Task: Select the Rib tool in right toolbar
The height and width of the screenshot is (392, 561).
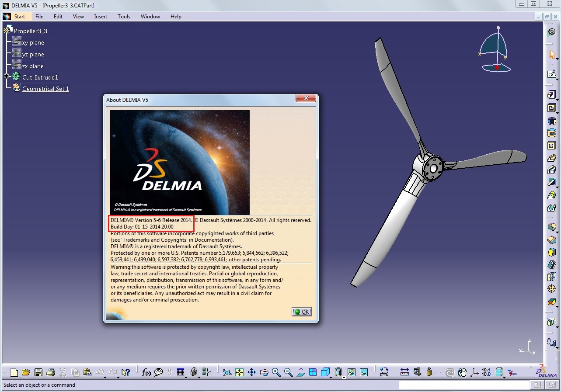Action: 551,158
